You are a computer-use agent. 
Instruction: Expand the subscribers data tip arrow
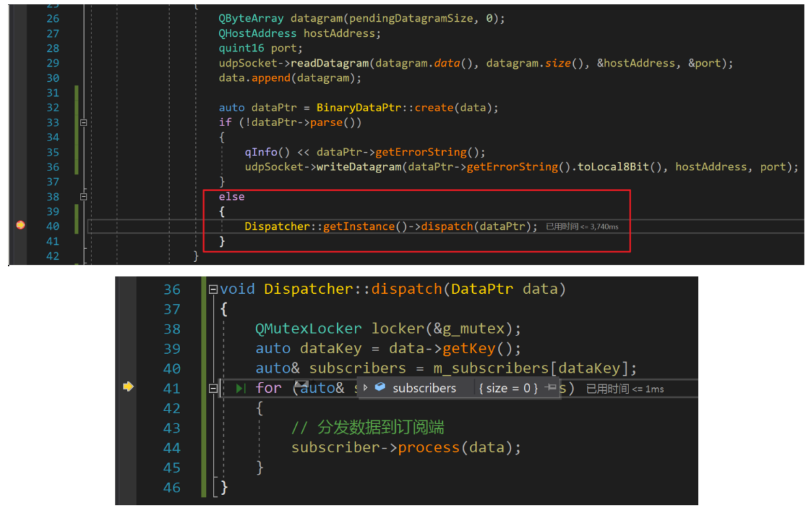366,387
